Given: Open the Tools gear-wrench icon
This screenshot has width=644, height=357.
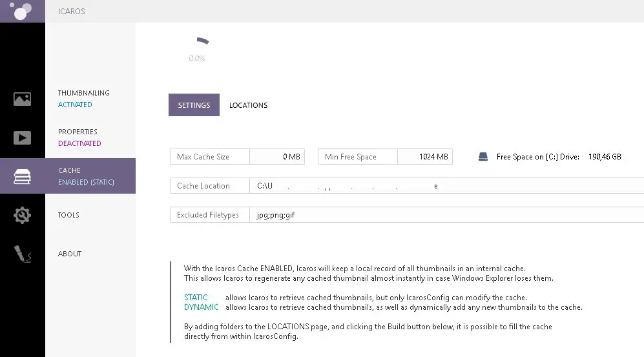Looking at the screenshot, I should point(22,215).
